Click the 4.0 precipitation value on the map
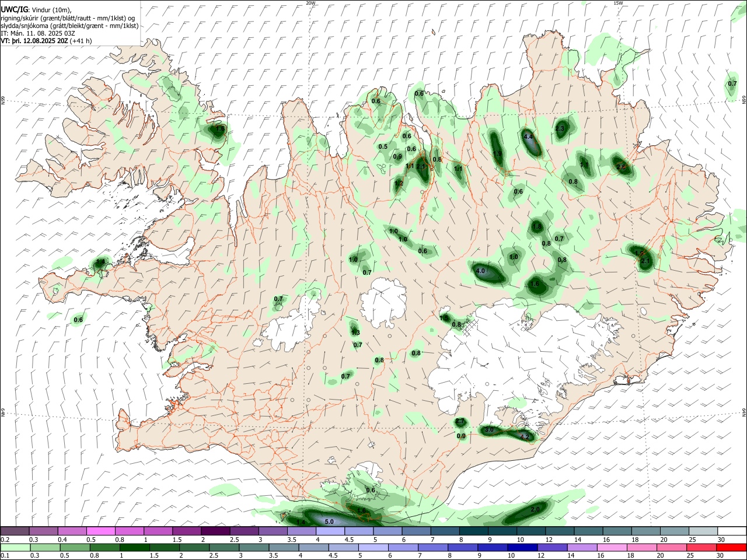 [481, 271]
